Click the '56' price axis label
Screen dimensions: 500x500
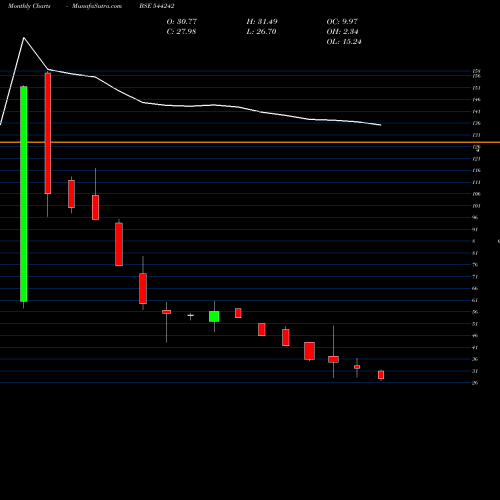click(x=475, y=312)
